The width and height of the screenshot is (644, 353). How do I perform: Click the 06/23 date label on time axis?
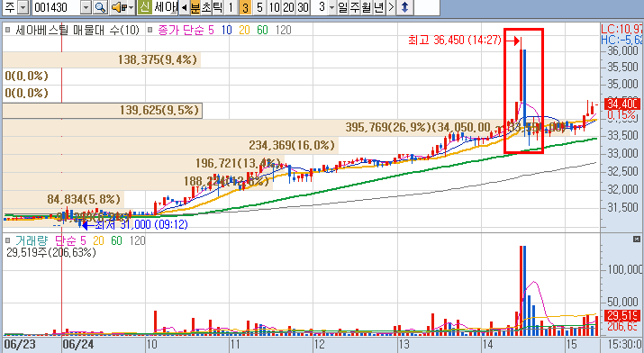tap(19, 344)
